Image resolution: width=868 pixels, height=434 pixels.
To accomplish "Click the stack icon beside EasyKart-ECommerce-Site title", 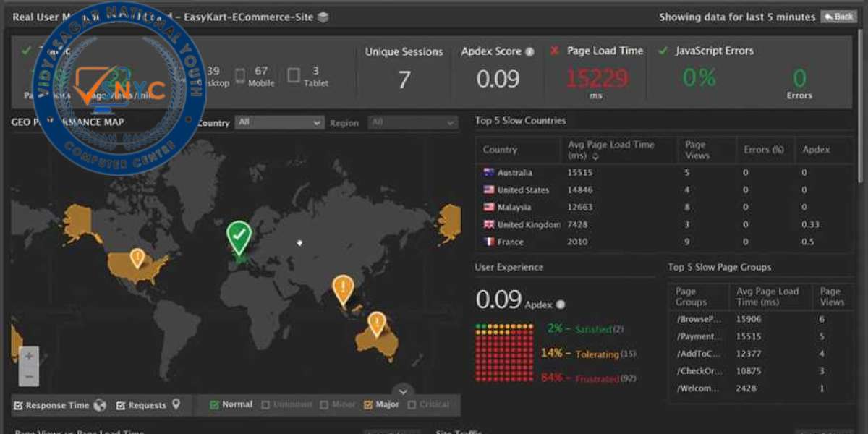I will (323, 17).
